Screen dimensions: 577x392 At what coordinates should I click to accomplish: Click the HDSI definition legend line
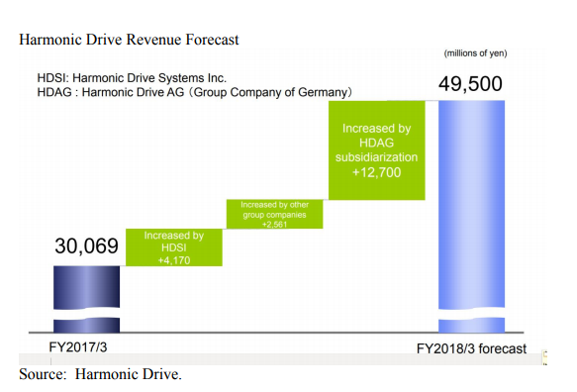132,78
